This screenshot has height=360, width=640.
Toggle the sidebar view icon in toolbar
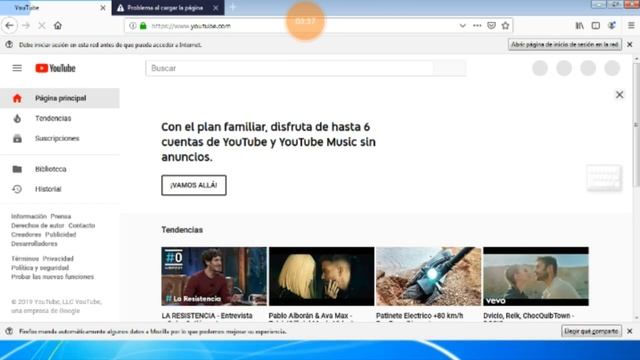tap(596, 26)
